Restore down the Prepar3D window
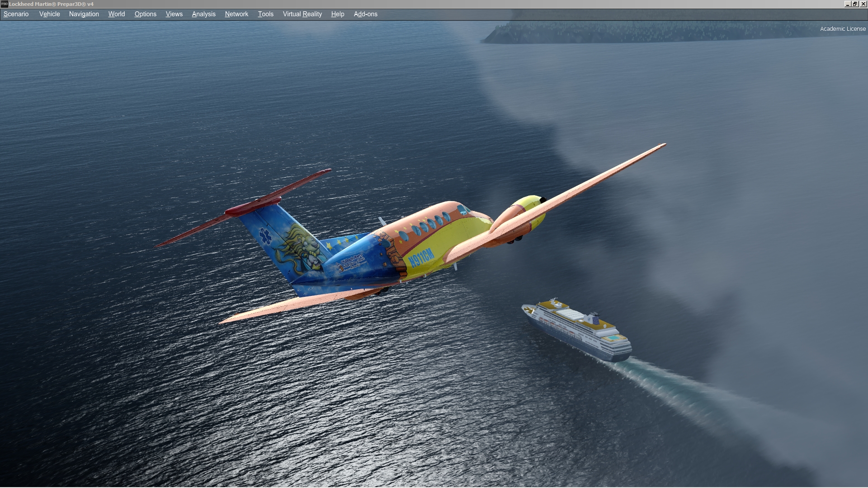Screen dimensions: 868x488 click(855, 4)
